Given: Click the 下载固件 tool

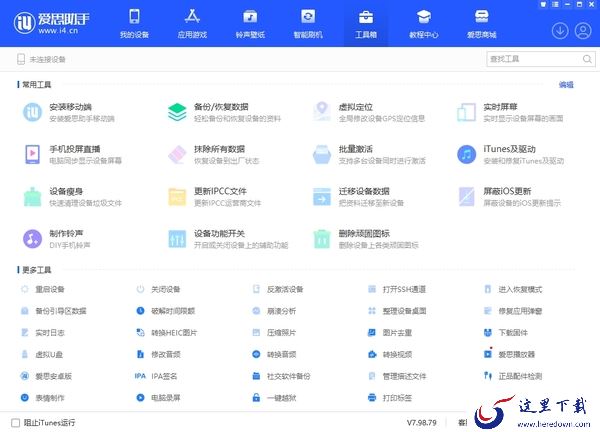Looking at the screenshot, I should 505,333.
